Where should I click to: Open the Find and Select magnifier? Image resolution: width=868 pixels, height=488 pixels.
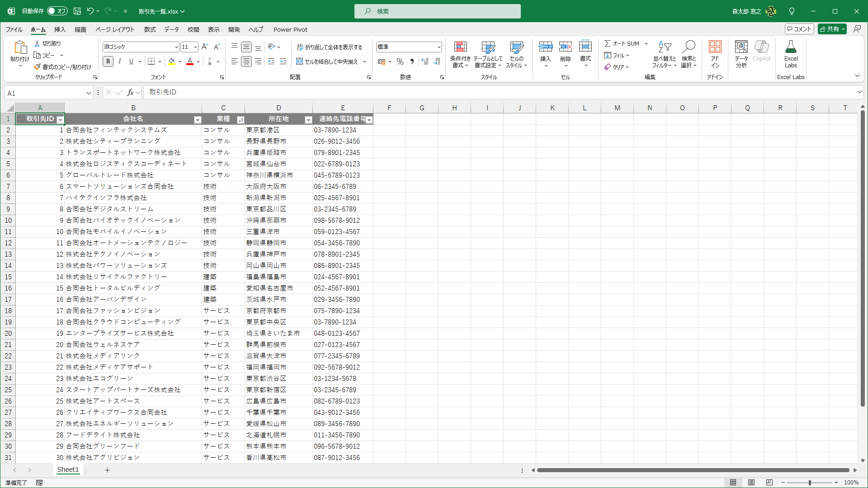click(689, 47)
